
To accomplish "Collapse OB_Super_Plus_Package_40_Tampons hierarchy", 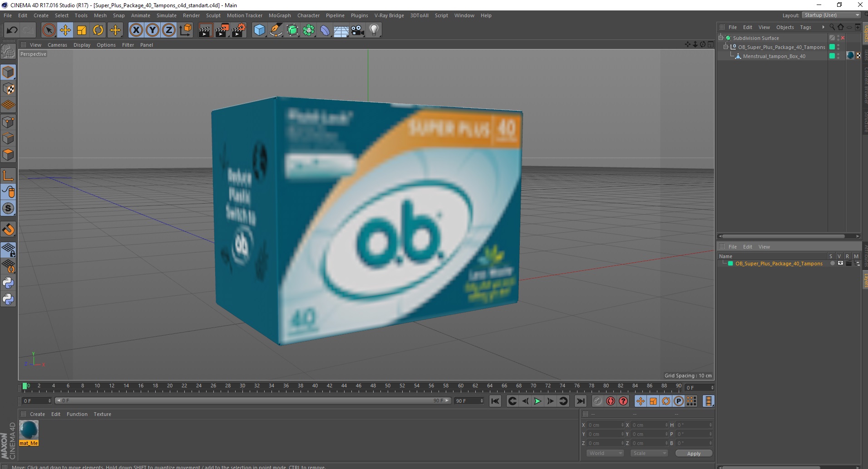I will tap(726, 47).
